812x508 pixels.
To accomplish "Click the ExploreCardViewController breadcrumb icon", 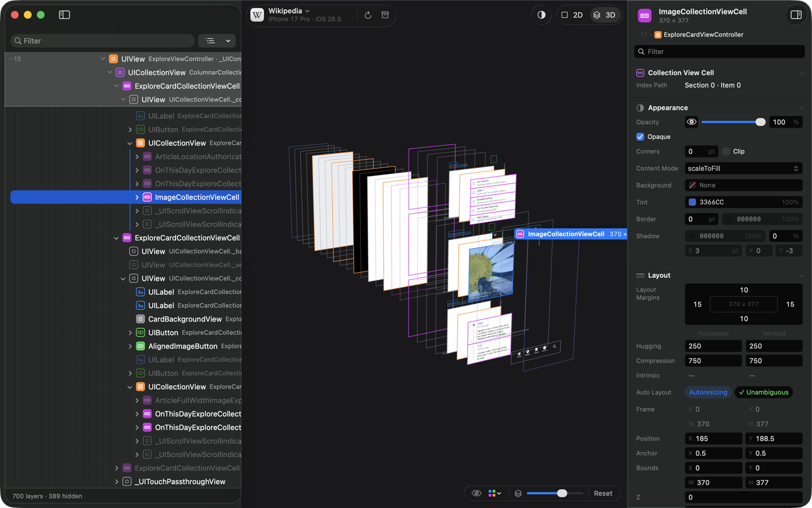I will tap(658, 35).
